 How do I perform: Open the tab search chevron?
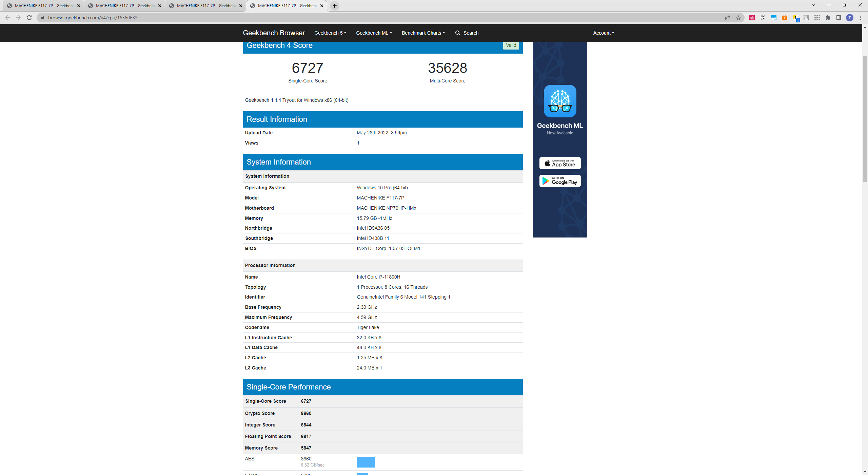(813, 5)
